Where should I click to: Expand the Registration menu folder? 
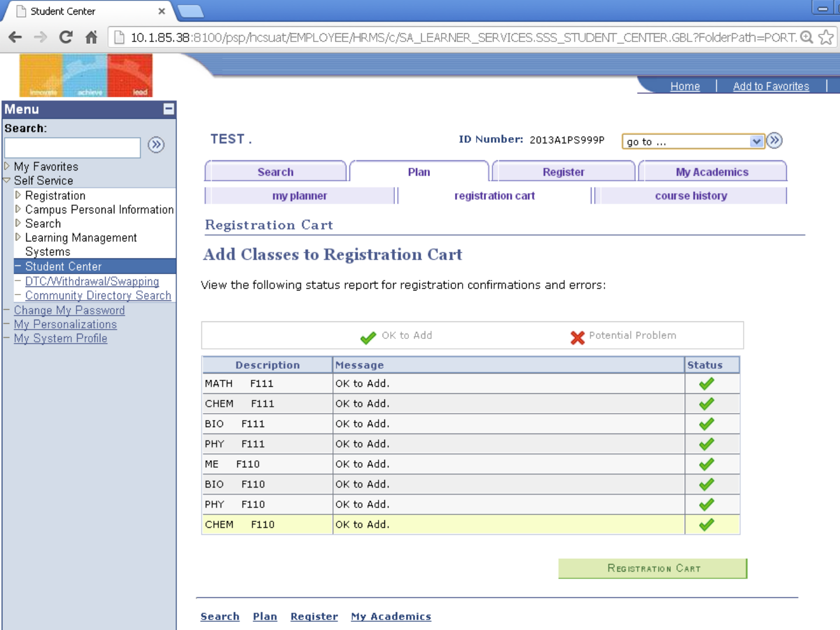[x=18, y=195]
